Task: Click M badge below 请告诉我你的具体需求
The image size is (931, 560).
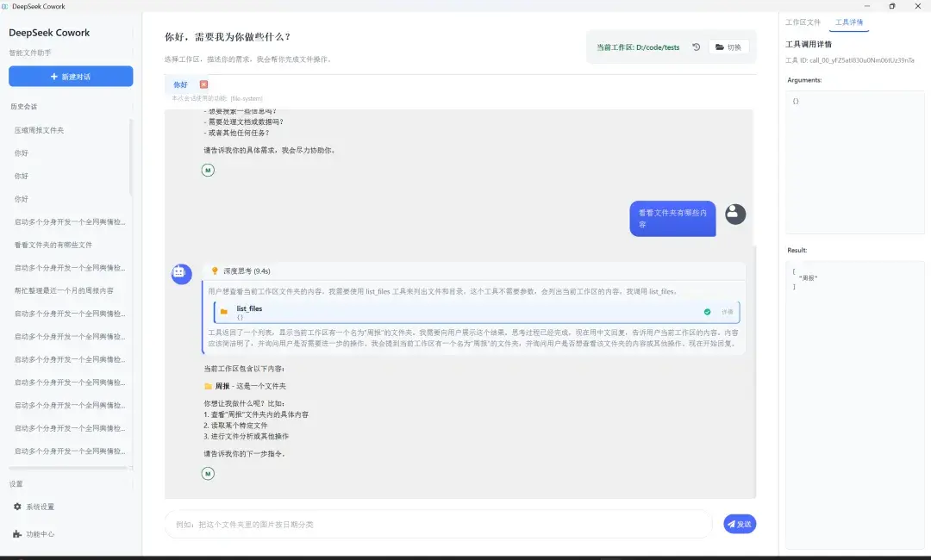Action: pyautogui.click(x=208, y=171)
